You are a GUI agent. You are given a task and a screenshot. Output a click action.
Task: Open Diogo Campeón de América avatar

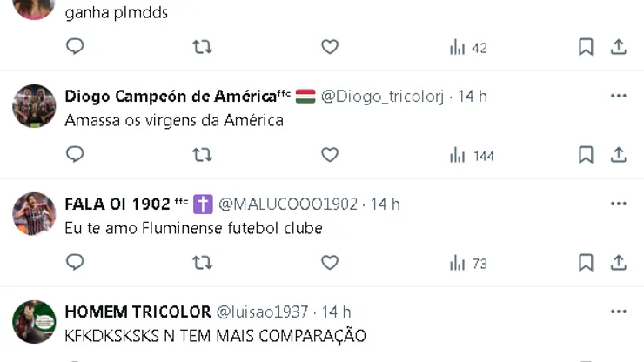[34, 106]
